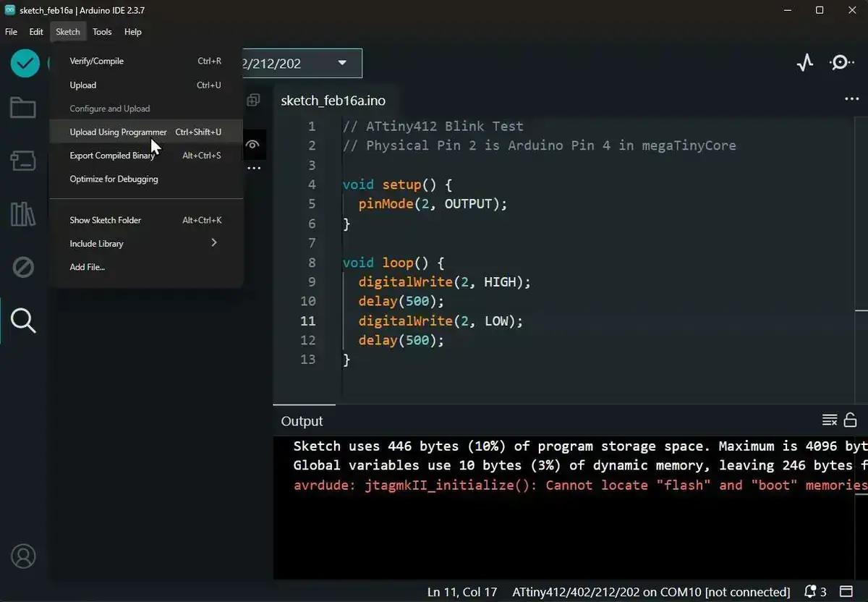Choose Export Compiled Binary
Viewport: 868px width, 602px height.
[x=146, y=156]
